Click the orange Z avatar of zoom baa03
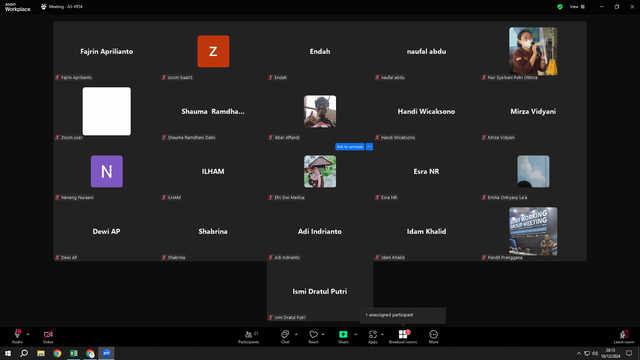This screenshot has height=360, width=640. tap(213, 51)
